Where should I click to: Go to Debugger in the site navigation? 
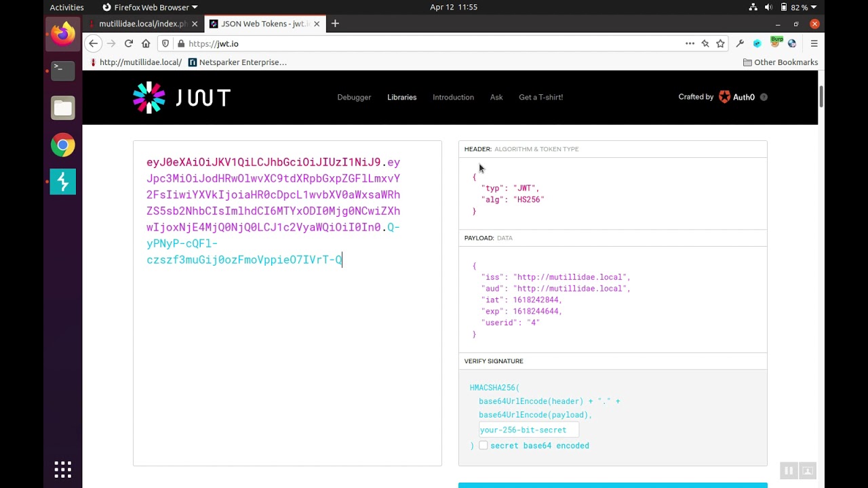(x=354, y=98)
